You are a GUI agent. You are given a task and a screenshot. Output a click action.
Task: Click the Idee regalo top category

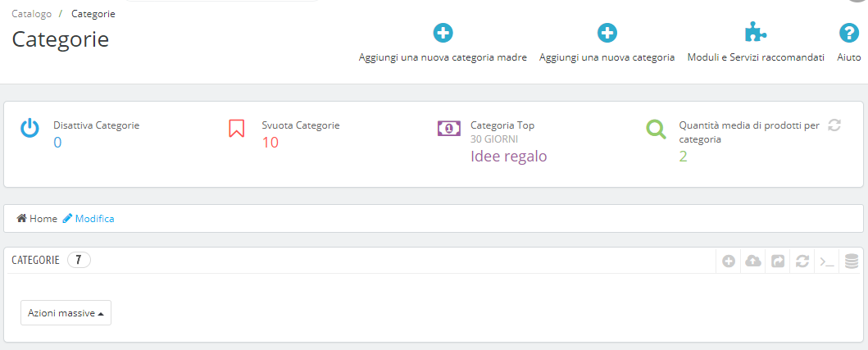point(509,157)
